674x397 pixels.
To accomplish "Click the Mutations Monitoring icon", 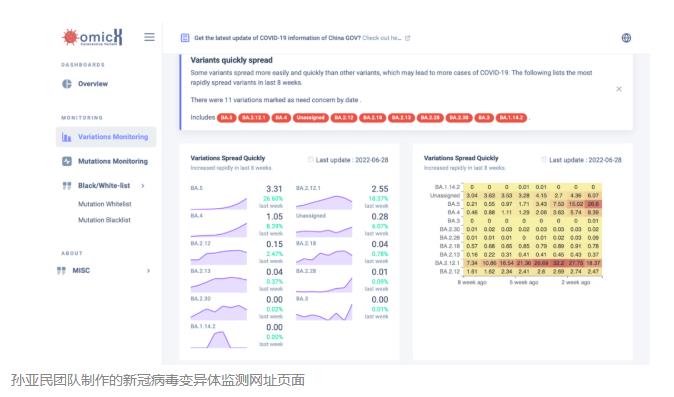I will click(x=67, y=161).
